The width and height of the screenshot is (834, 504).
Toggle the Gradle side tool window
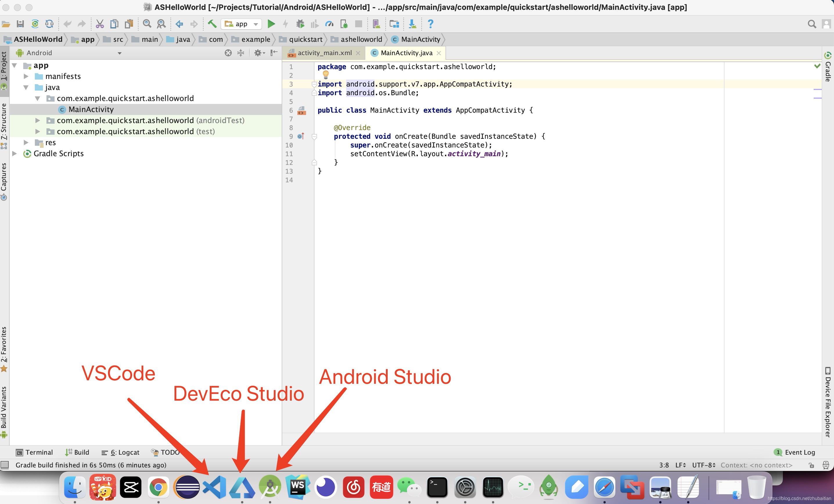pos(828,68)
